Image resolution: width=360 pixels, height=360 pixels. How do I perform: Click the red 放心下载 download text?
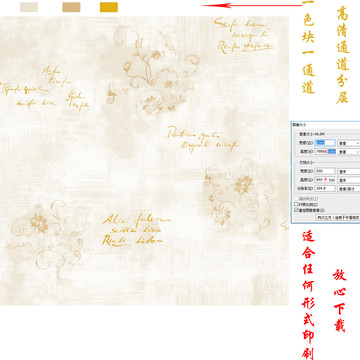(340, 300)
